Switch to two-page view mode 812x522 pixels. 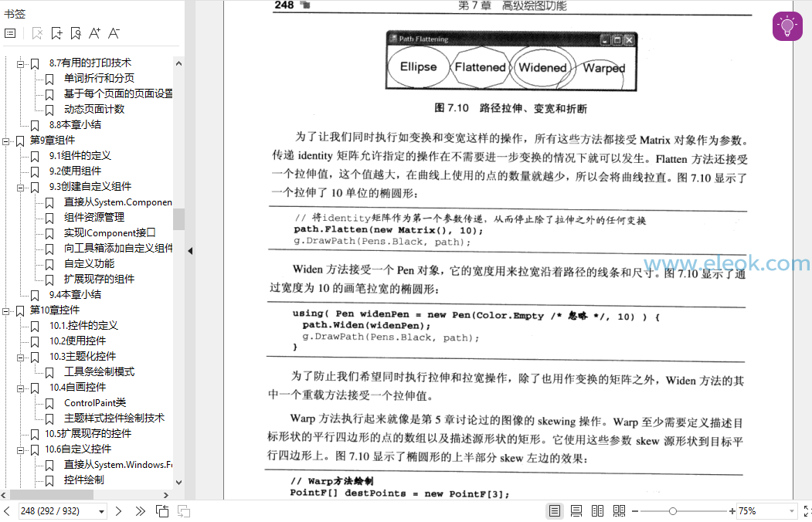coord(597,510)
